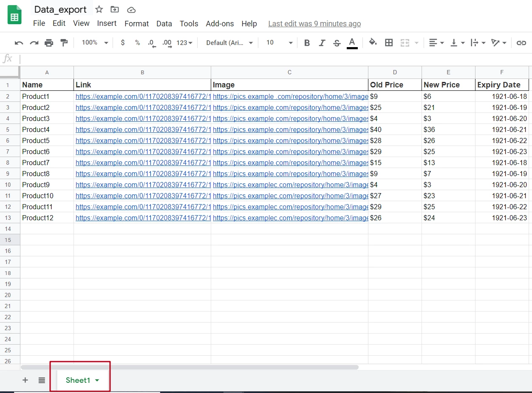Viewport: 532px width, 393px height.
Task: Open Product12 link in column B
Action: click(x=143, y=218)
